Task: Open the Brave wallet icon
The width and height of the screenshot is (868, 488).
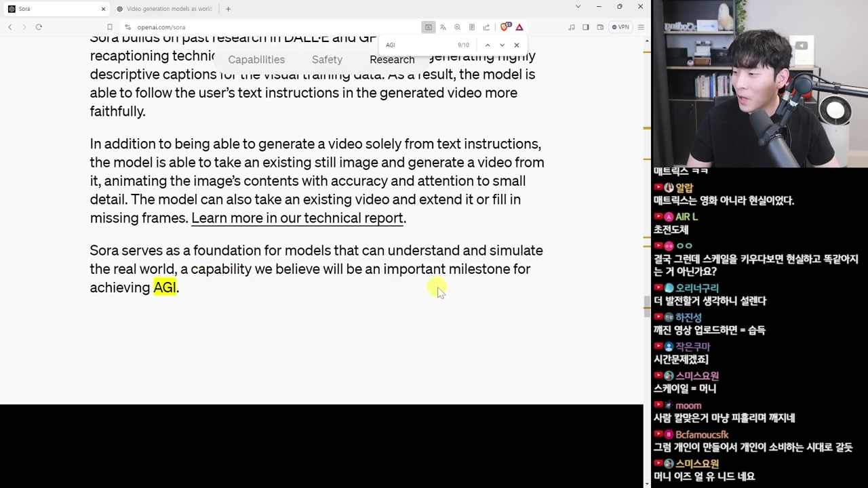Action: pos(600,27)
